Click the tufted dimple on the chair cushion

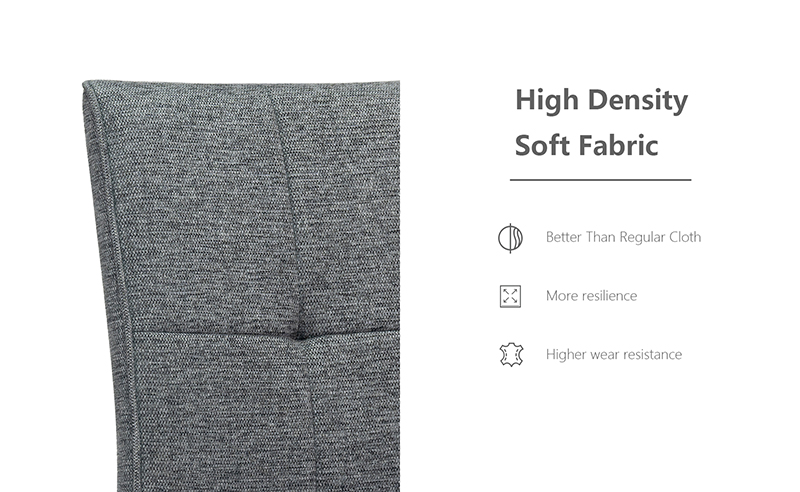click(x=299, y=335)
